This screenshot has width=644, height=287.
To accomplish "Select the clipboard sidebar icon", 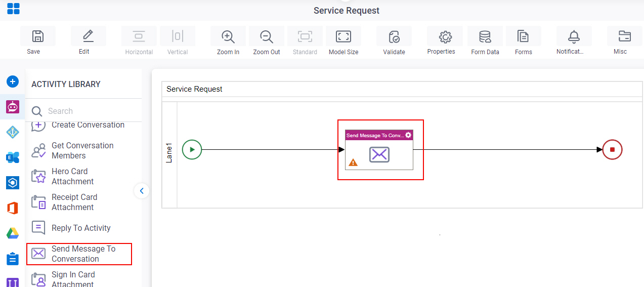I will point(13,259).
